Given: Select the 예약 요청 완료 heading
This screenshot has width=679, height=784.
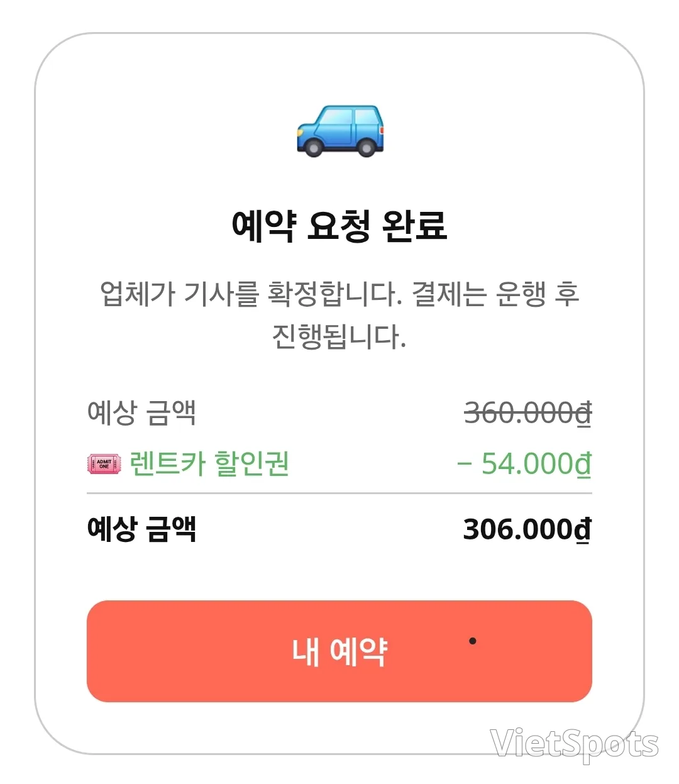Looking at the screenshot, I should click(339, 226).
